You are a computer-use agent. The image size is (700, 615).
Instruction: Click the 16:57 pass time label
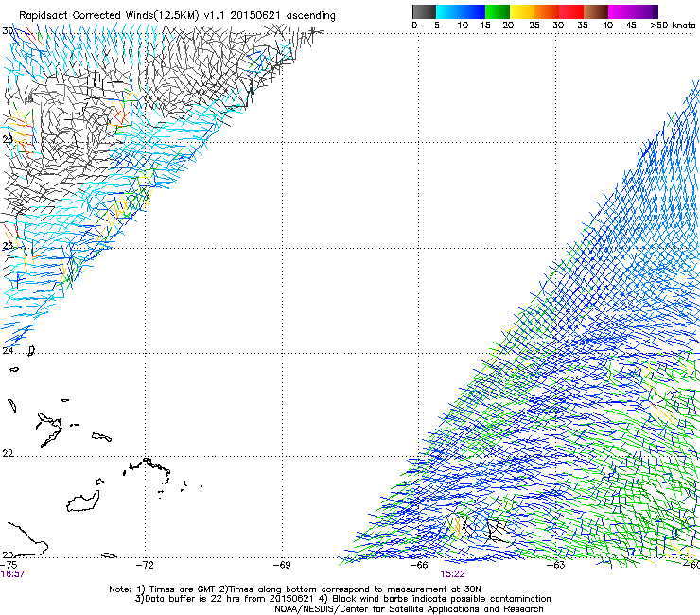click(12, 574)
